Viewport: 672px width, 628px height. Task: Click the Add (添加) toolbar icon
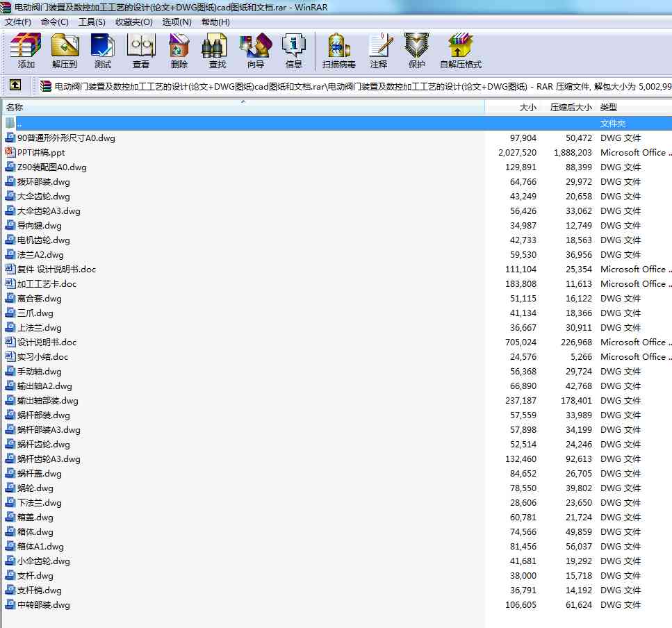tap(26, 51)
